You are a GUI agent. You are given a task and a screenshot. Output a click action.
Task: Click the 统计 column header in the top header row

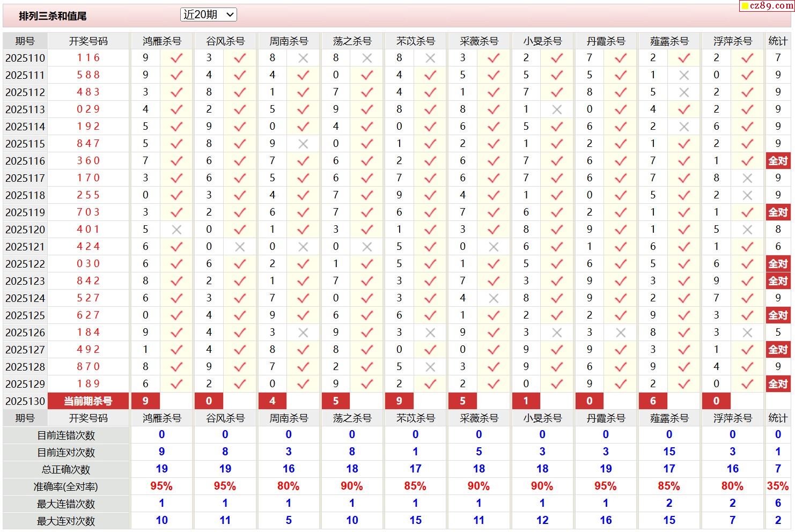click(x=778, y=41)
